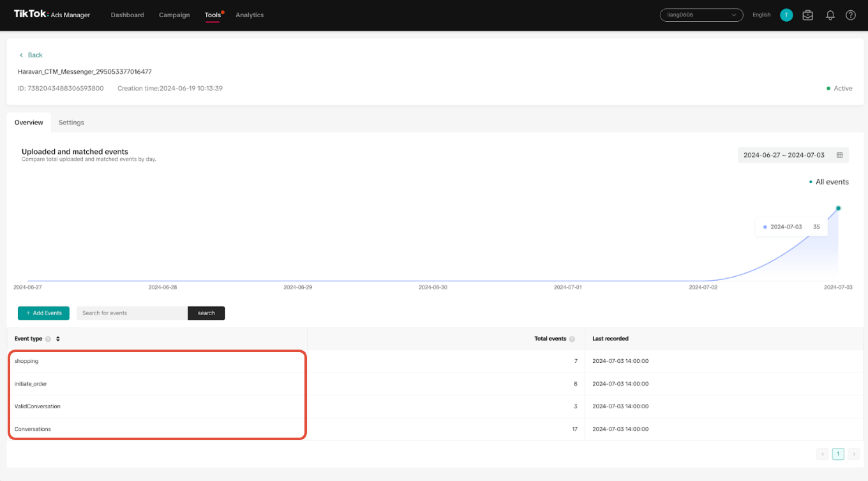Click the 2024-07-02 axis label
The height and width of the screenshot is (481, 868).
[x=703, y=288]
